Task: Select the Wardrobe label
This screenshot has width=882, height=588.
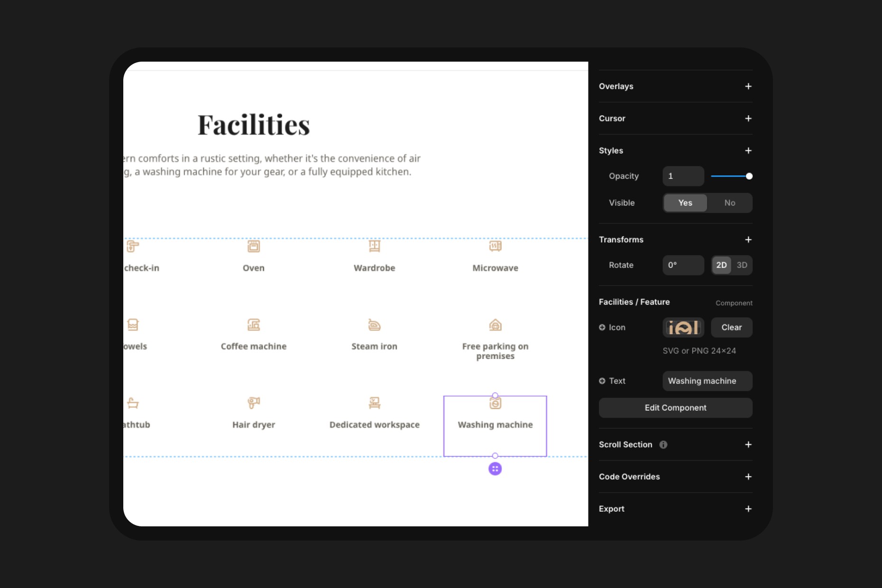Action: click(375, 268)
